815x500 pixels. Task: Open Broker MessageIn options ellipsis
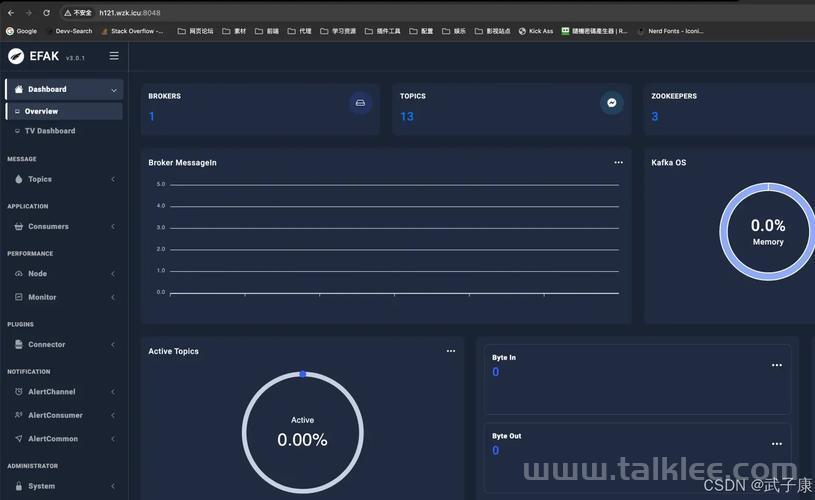(619, 163)
